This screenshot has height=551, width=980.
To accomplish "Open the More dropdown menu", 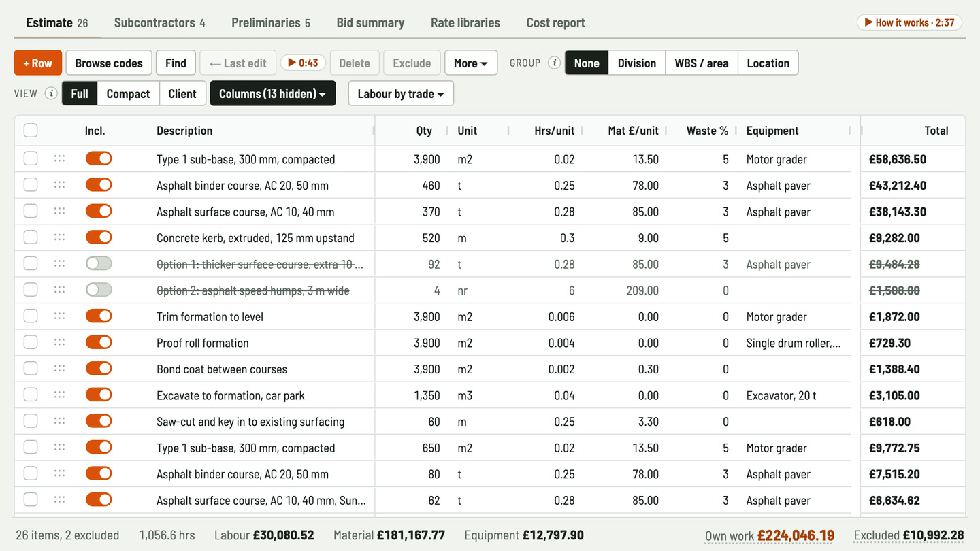I will [471, 63].
